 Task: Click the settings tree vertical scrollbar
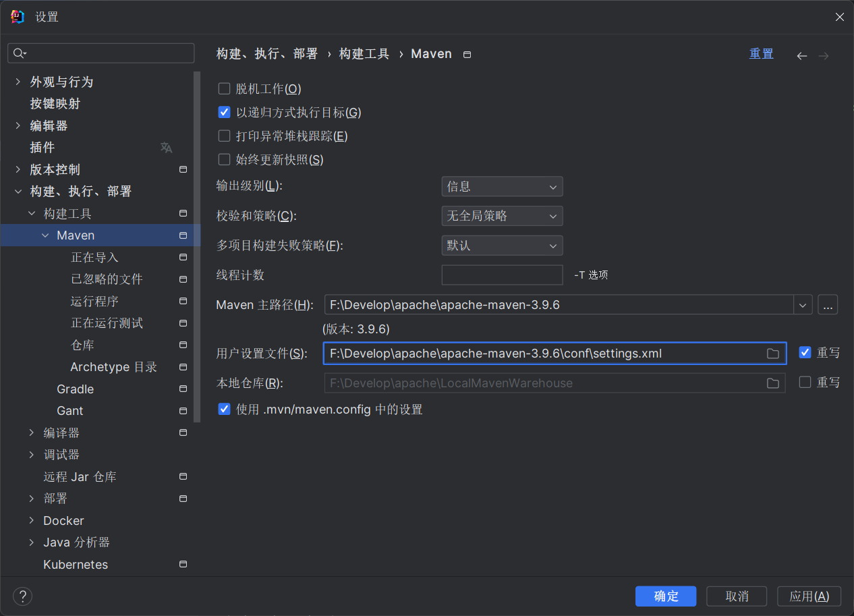click(x=197, y=246)
